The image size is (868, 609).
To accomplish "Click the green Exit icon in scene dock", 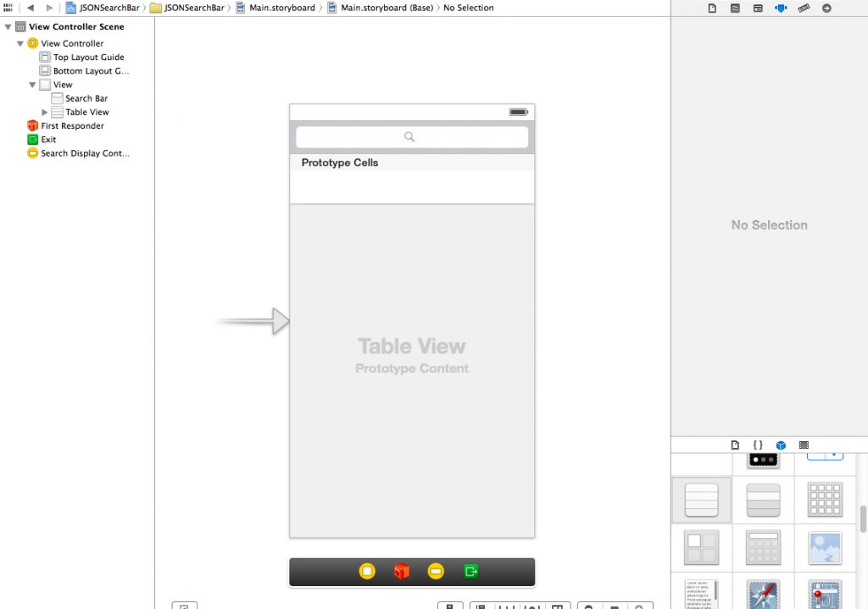I will point(470,572).
